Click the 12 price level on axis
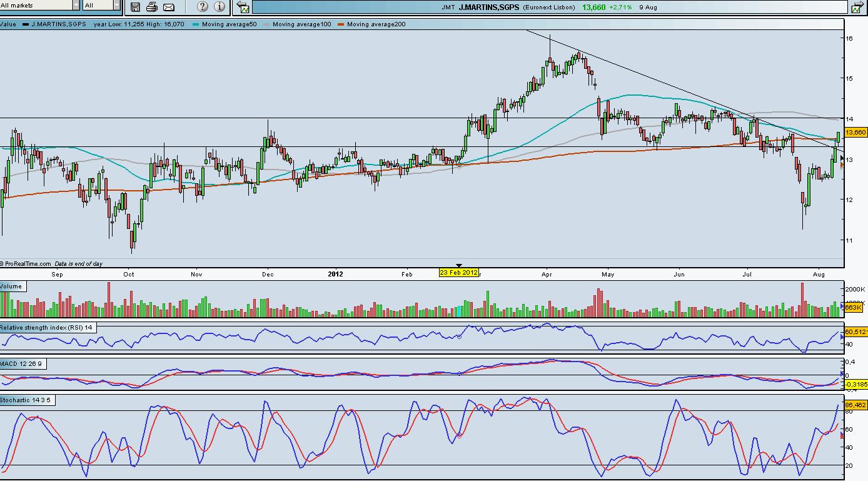Image resolution: width=868 pixels, height=481 pixels. coord(850,200)
